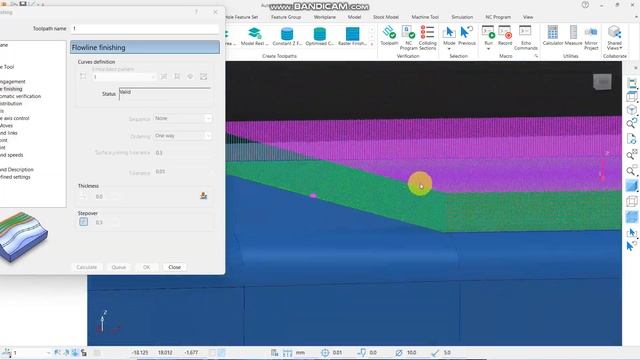The width and height of the screenshot is (640, 360).
Task: Click the ISO view icon in view toolbar
Action: 631,110
